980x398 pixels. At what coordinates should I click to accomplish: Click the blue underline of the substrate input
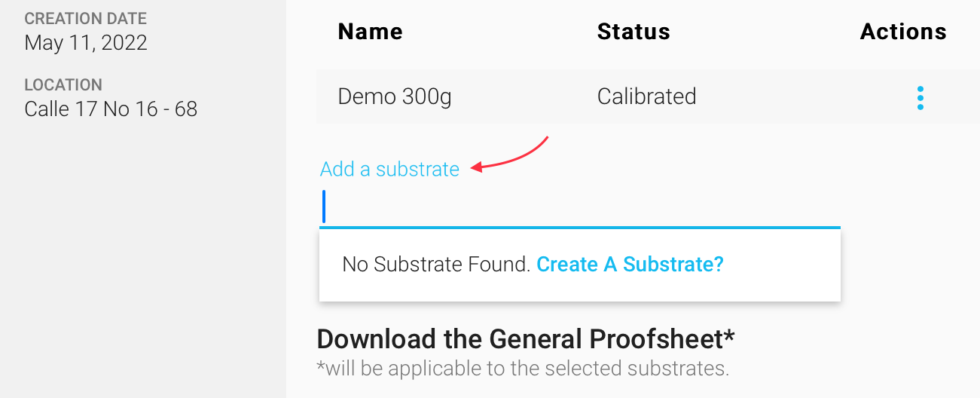pyautogui.click(x=580, y=226)
